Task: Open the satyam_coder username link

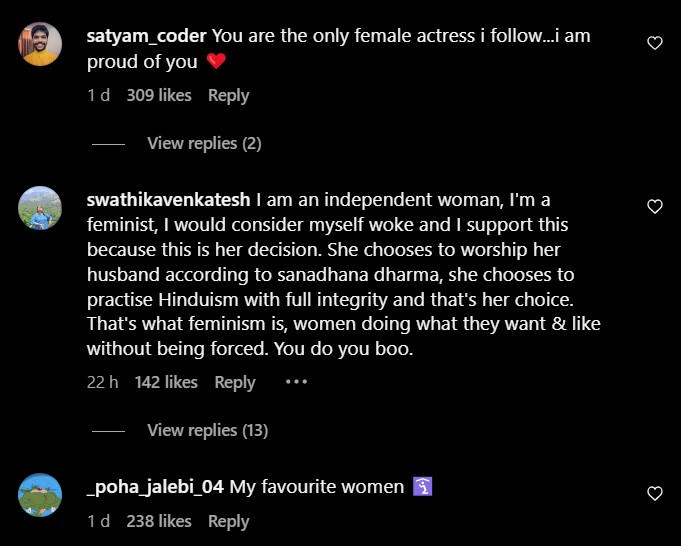Action: tap(147, 35)
